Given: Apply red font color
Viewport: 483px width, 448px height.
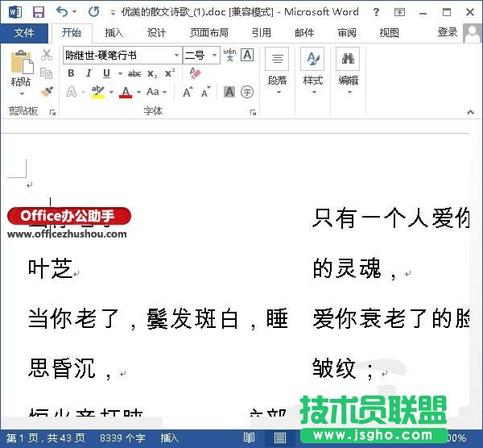Looking at the screenshot, I should point(126,92).
